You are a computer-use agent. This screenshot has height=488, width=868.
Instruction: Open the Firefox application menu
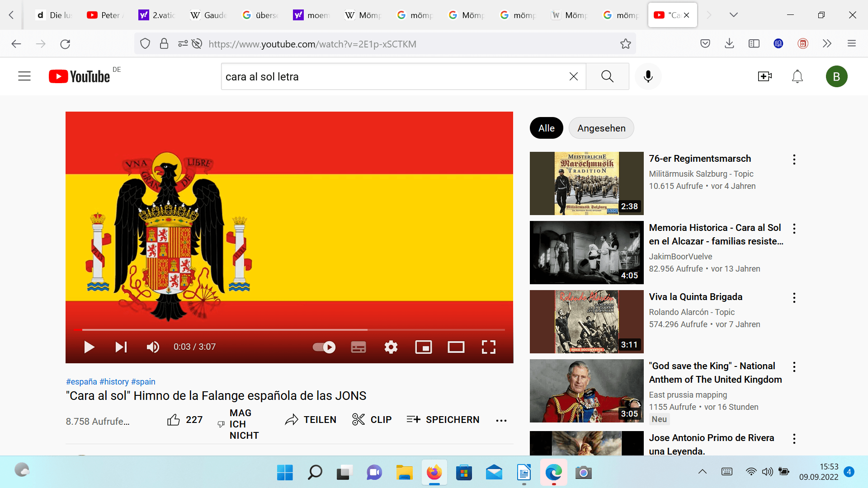(852, 44)
